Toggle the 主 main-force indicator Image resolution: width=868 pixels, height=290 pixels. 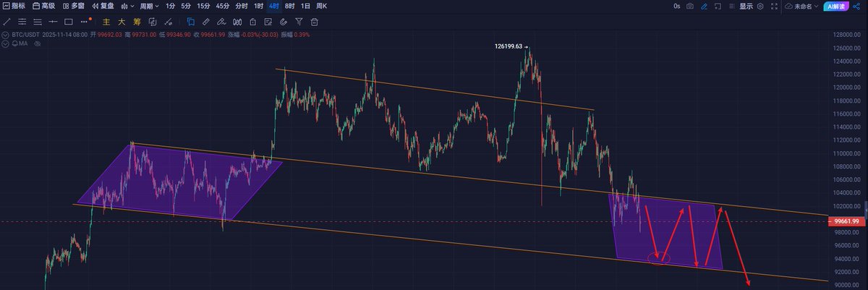tap(106, 22)
